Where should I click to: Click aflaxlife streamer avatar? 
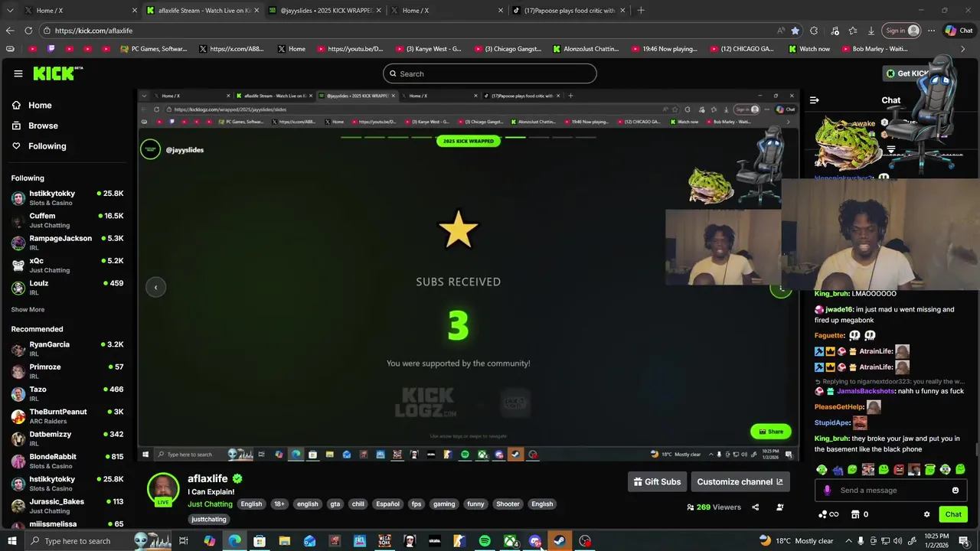pyautogui.click(x=163, y=490)
